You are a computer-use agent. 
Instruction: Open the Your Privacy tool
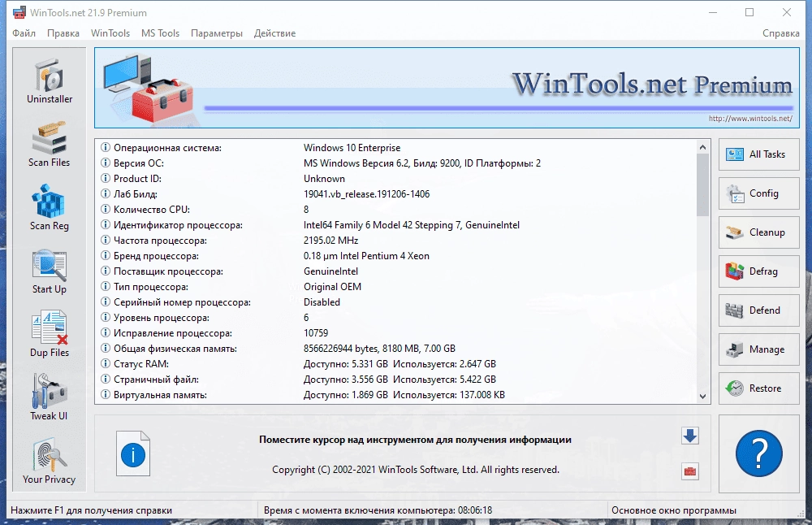click(x=50, y=462)
